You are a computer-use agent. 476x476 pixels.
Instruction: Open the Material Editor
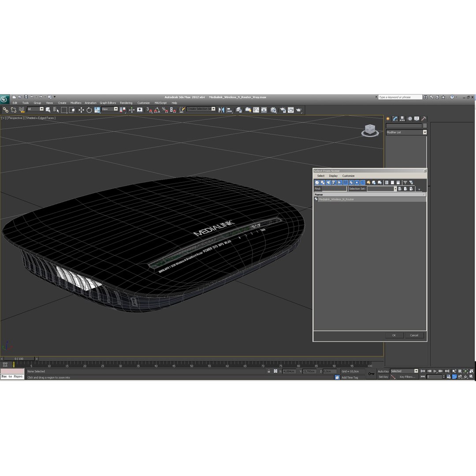pos(274,110)
